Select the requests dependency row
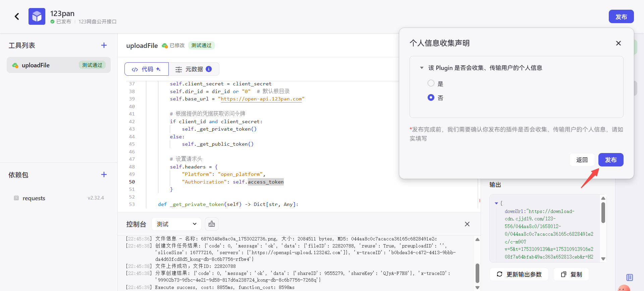The height and width of the screenshot is (291, 644). pos(59,198)
